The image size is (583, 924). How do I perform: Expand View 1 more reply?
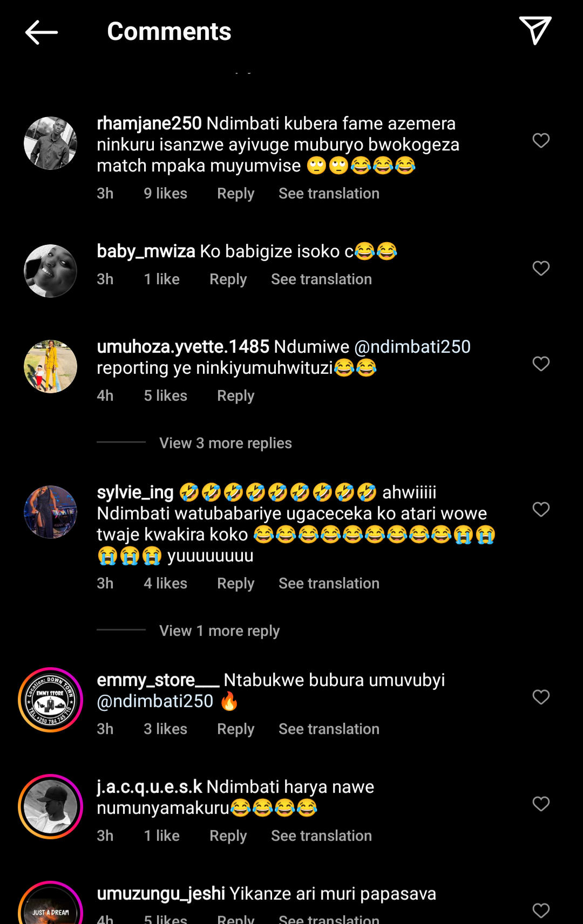(x=219, y=631)
